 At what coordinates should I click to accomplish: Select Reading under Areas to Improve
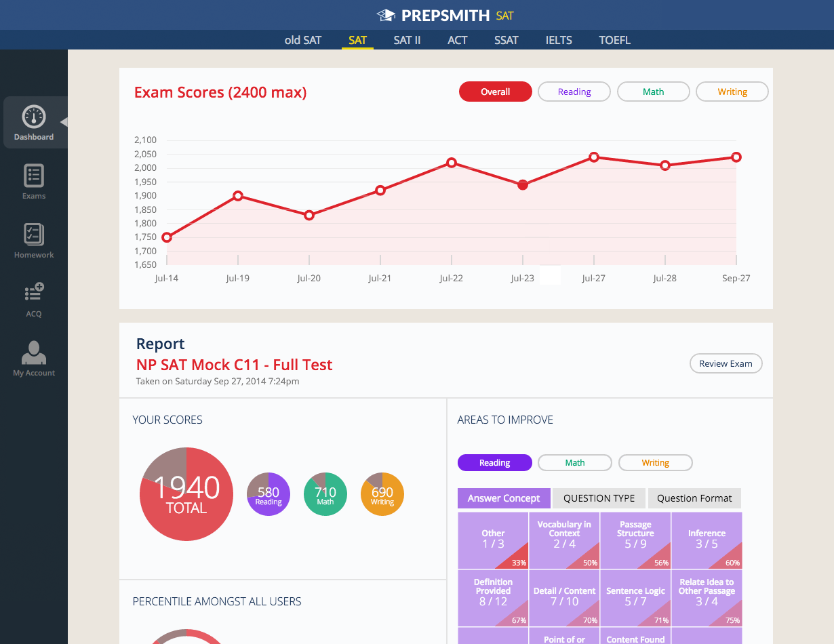(x=495, y=462)
